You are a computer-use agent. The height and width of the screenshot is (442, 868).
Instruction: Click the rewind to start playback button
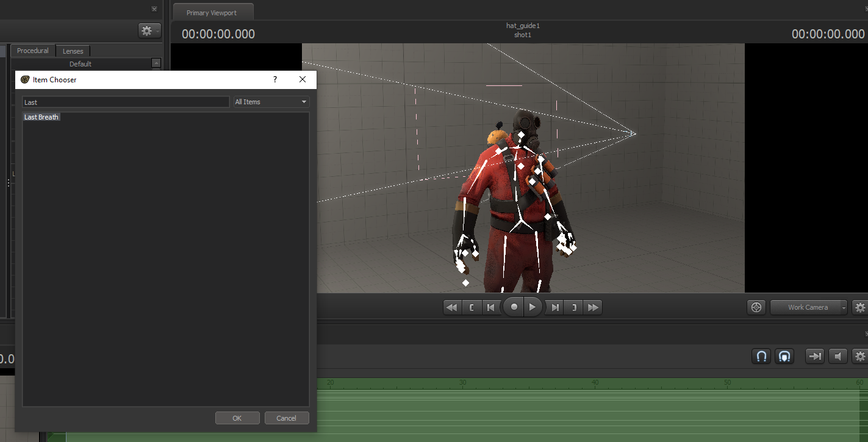[452, 307]
